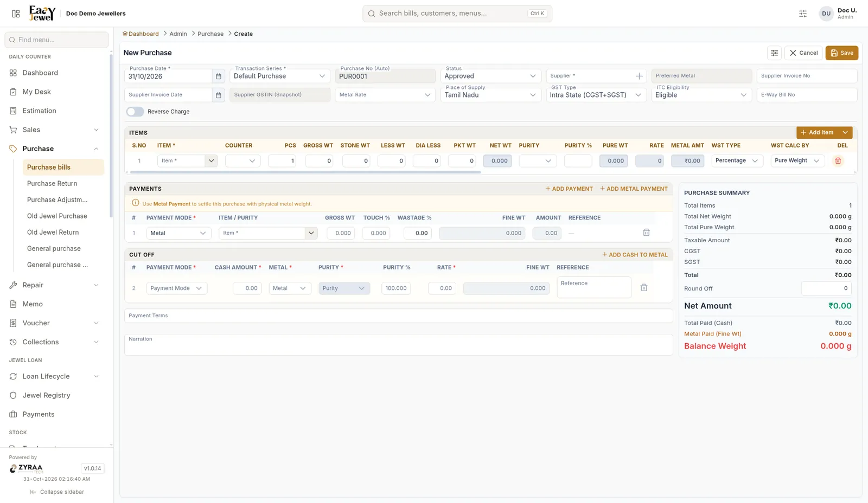Expand the Sales menu in sidebar

(x=54, y=130)
